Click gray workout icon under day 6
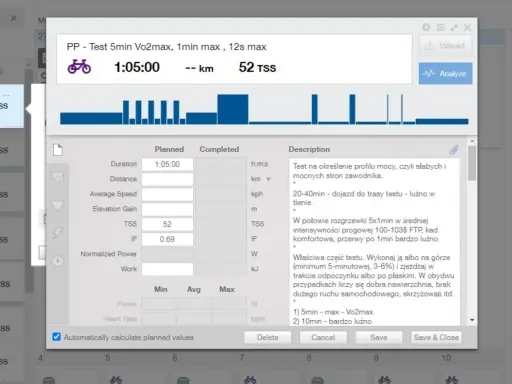Screen dimensions: 512x384 tap(183, 380)
